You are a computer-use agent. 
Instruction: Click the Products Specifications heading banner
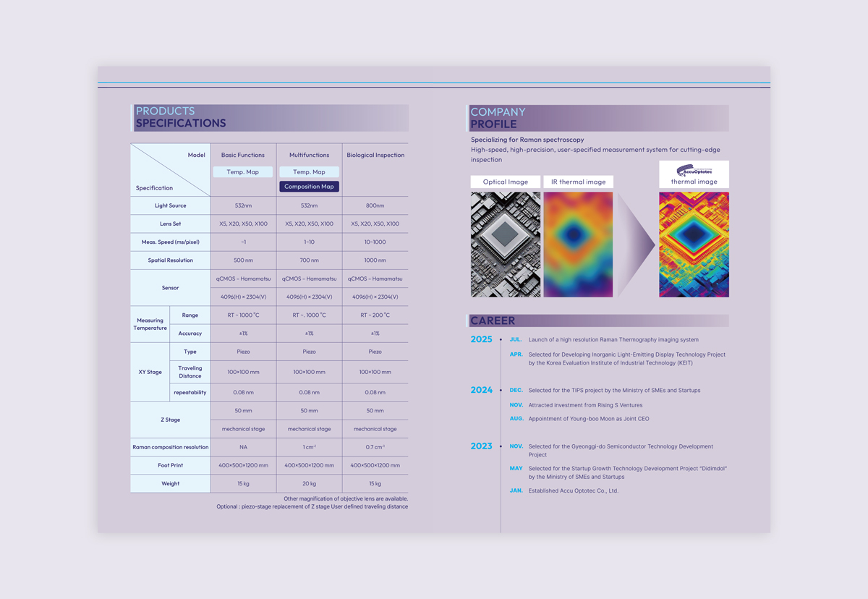tap(270, 117)
